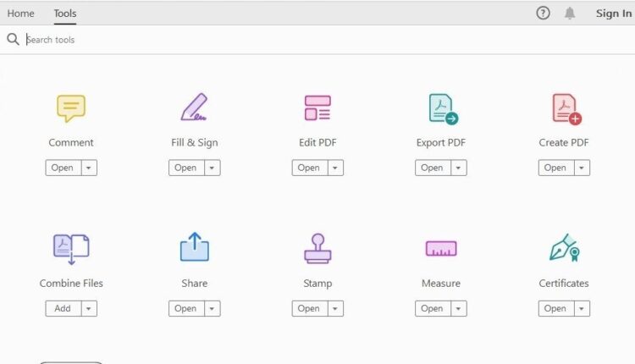635x364 pixels.
Task: Select the Fill & Sign pen icon
Action: (194, 108)
